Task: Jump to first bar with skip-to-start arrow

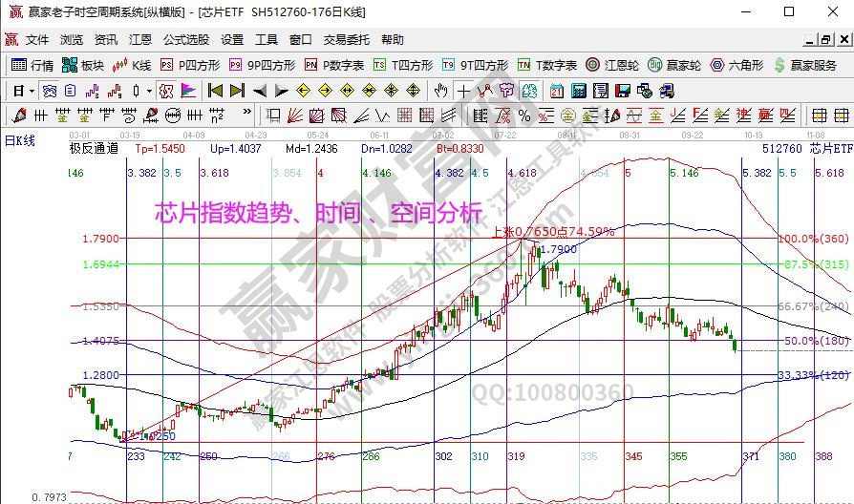Action: click(215, 91)
